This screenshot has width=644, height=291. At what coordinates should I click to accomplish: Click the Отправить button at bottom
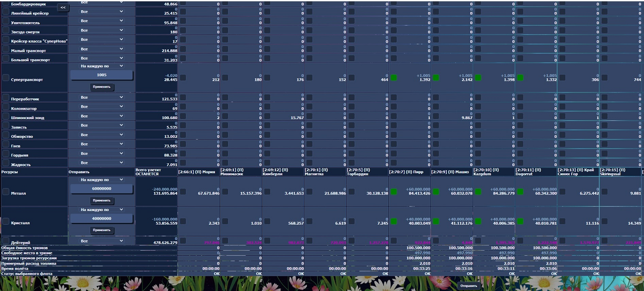(x=469, y=286)
